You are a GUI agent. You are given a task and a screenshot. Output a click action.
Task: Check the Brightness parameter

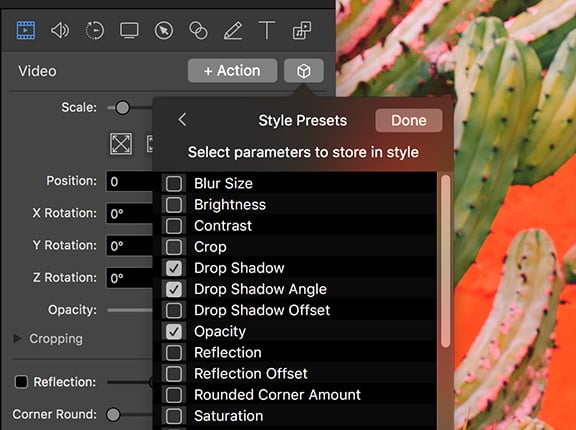click(174, 205)
